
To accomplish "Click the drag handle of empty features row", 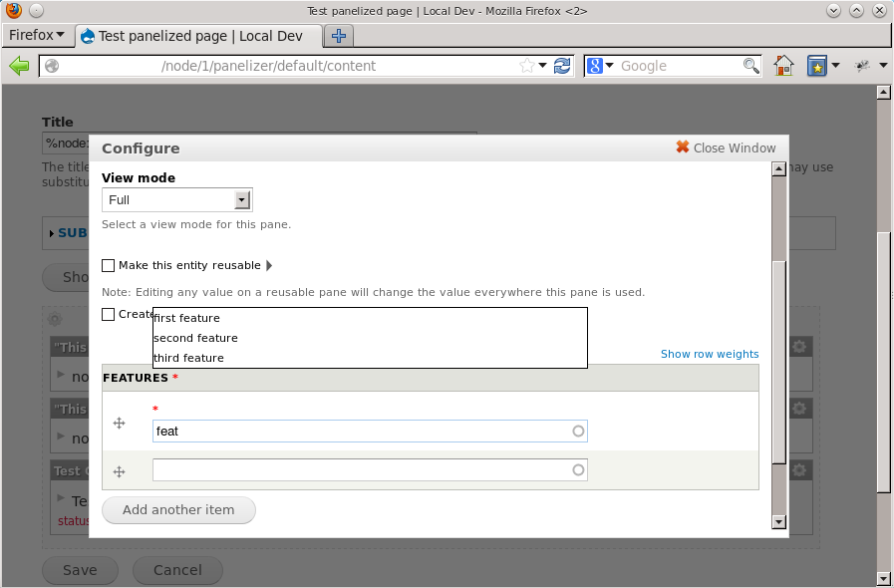I will pos(120,471).
